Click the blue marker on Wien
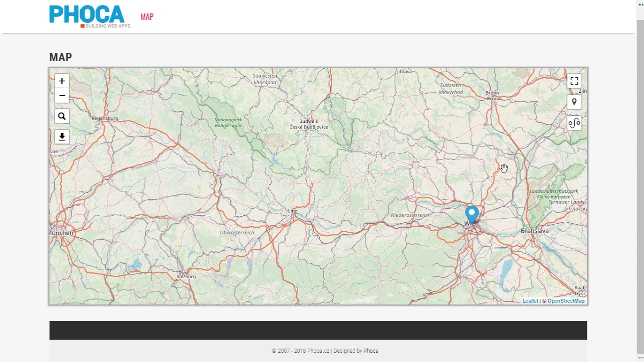 472,214
